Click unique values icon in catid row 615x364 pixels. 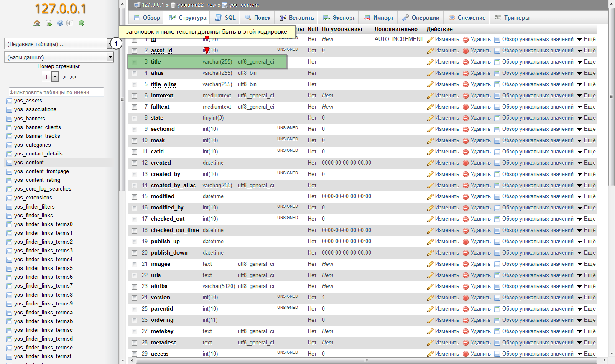[x=497, y=152]
